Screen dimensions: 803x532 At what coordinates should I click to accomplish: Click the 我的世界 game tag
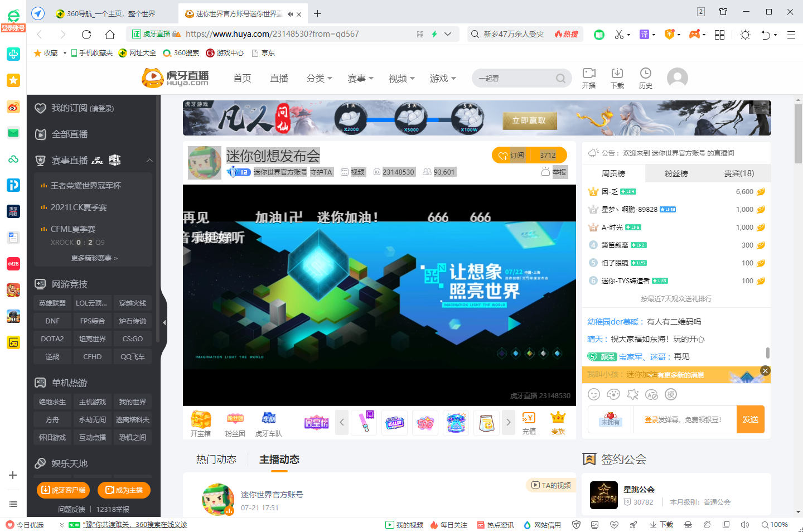tap(133, 402)
